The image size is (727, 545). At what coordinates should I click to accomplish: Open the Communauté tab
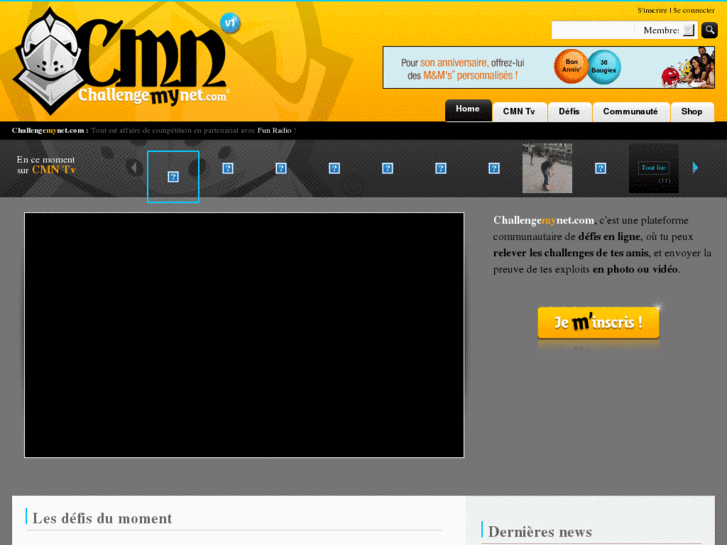pyautogui.click(x=631, y=111)
